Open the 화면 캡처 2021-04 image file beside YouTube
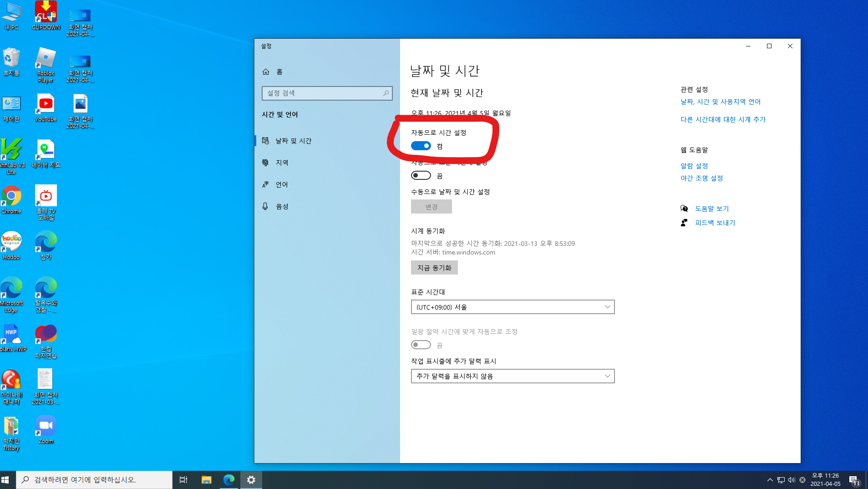This screenshot has height=489, width=868. 80,112
